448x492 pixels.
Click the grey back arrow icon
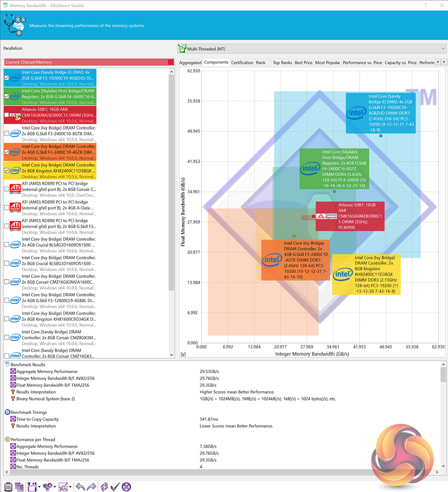coord(80,487)
